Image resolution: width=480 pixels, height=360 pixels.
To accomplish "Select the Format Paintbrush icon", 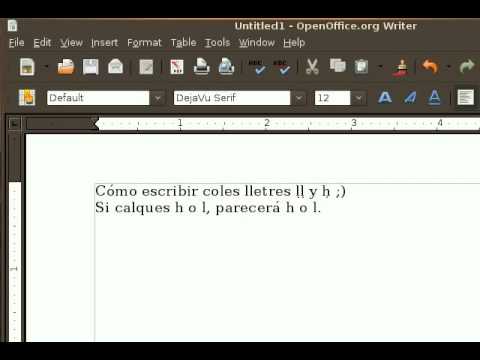I will coord(401,68).
